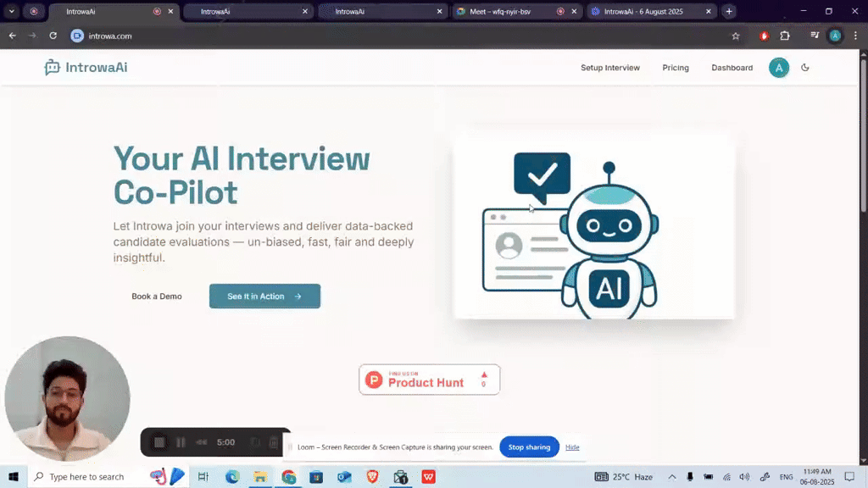Click the site info icon left of introwa.com

tap(77, 36)
